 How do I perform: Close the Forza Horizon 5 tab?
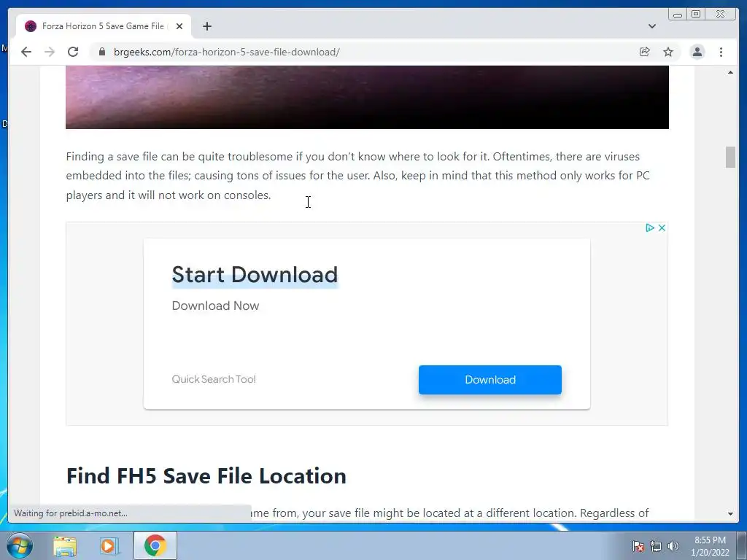click(x=179, y=26)
